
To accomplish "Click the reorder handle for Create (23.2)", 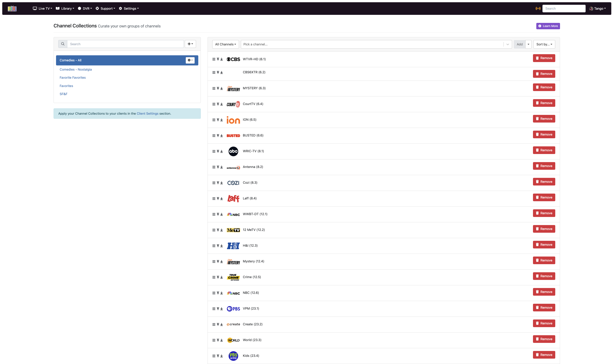I will click(214, 324).
